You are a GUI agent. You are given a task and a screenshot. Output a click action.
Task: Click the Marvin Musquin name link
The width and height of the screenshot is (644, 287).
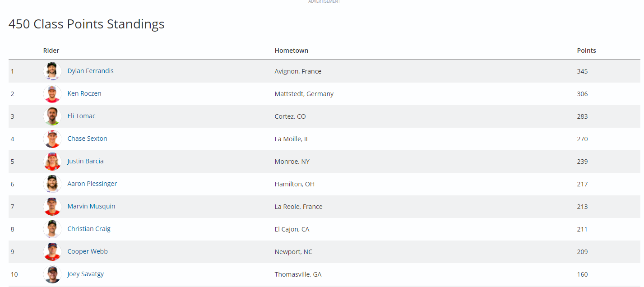(91, 206)
